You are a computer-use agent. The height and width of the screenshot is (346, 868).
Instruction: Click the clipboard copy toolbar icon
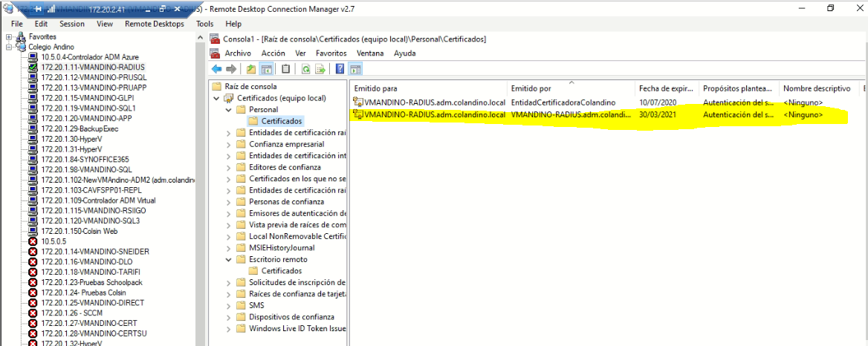tap(285, 69)
